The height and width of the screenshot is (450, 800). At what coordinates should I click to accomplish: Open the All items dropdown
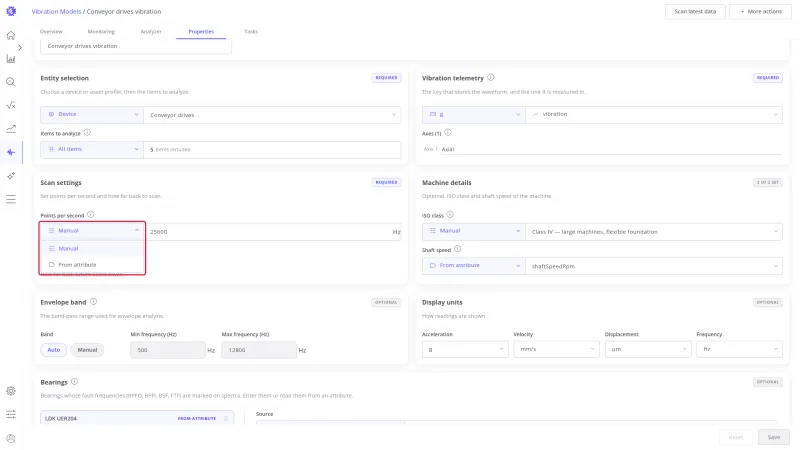[x=92, y=149]
